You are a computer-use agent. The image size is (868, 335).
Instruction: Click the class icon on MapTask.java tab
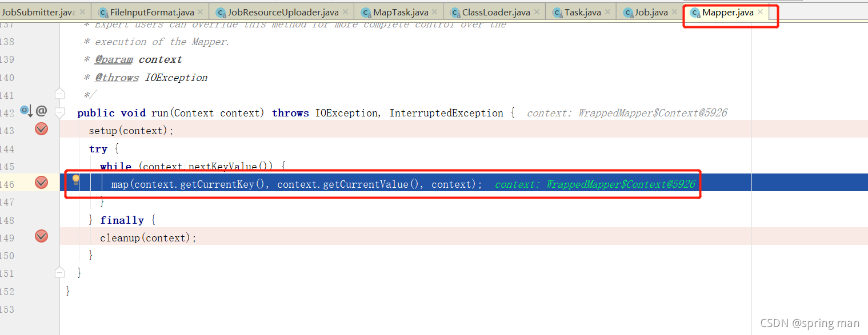[366, 13]
